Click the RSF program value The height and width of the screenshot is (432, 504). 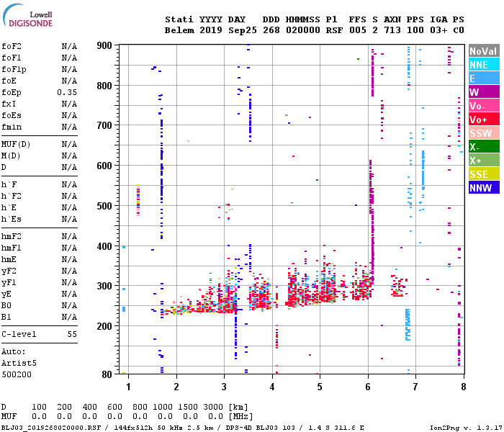334,30
